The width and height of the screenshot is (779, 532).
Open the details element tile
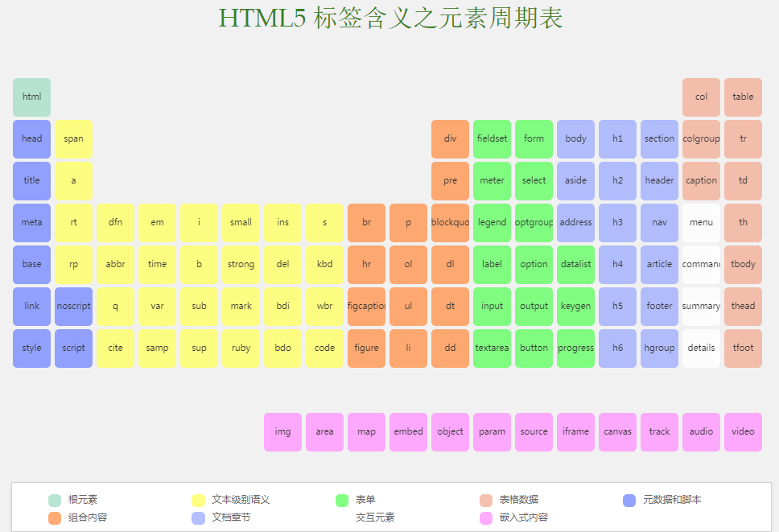click(701, 348)
